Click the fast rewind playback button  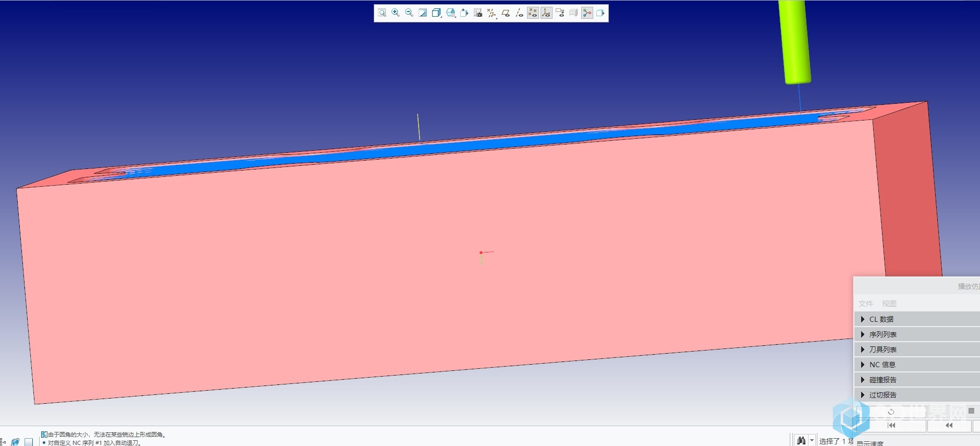click(x=949, y=426)
